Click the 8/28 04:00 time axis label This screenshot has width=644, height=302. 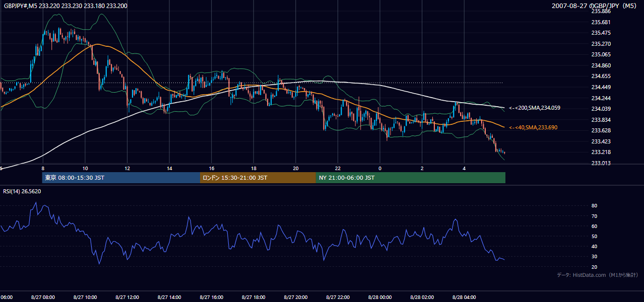coord(464,297)
